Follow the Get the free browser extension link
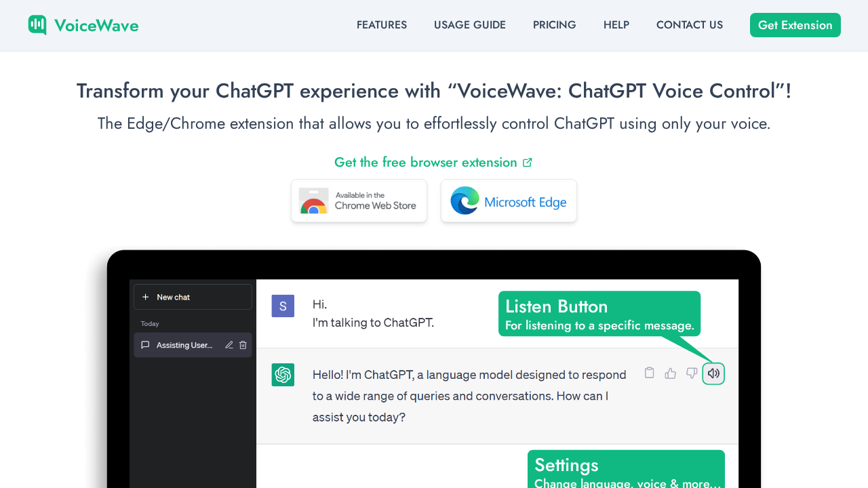The width and height of the screenshot is (868, 488). [x=425, y=162]
